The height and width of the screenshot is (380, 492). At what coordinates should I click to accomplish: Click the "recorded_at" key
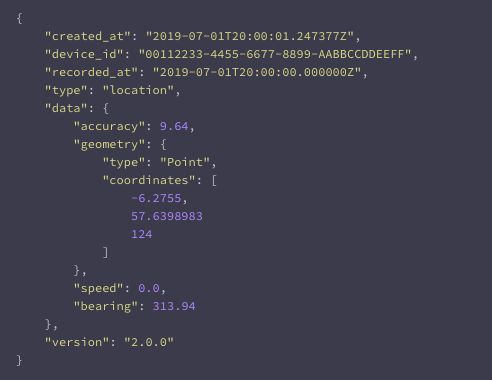click(x=91, y=72)
